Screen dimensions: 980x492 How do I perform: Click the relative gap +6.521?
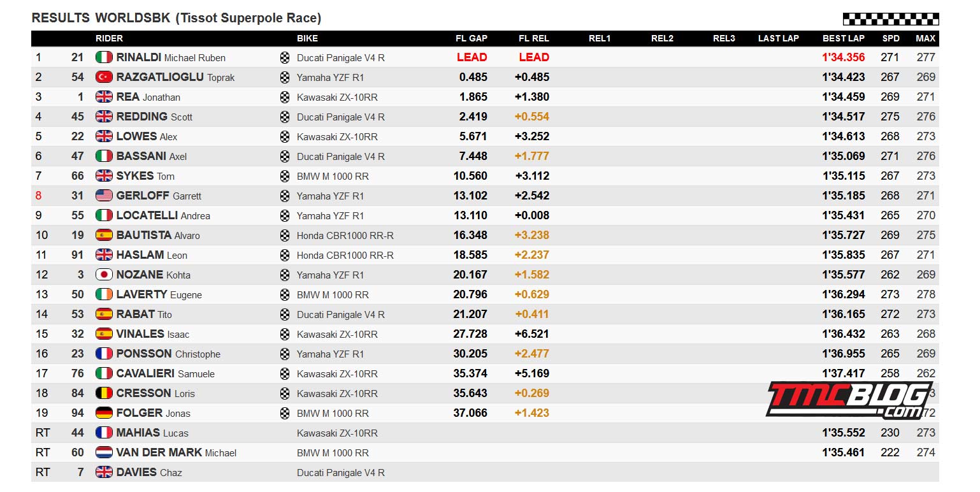tap(532, 334)
